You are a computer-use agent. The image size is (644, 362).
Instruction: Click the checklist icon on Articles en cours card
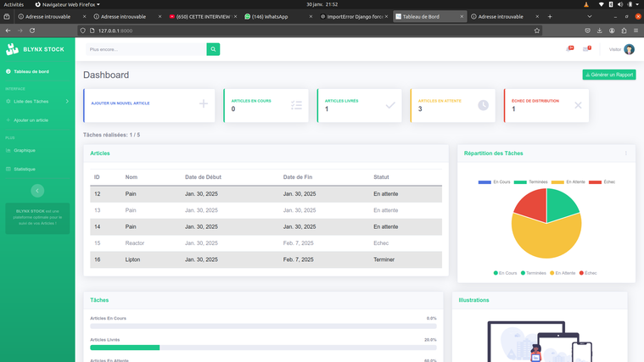(x=296, y=105)
